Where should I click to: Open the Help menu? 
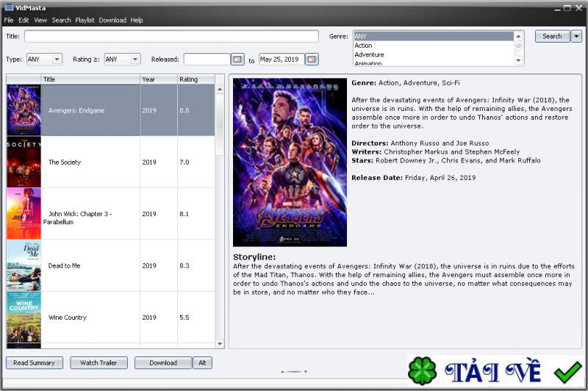pos(137,21)
